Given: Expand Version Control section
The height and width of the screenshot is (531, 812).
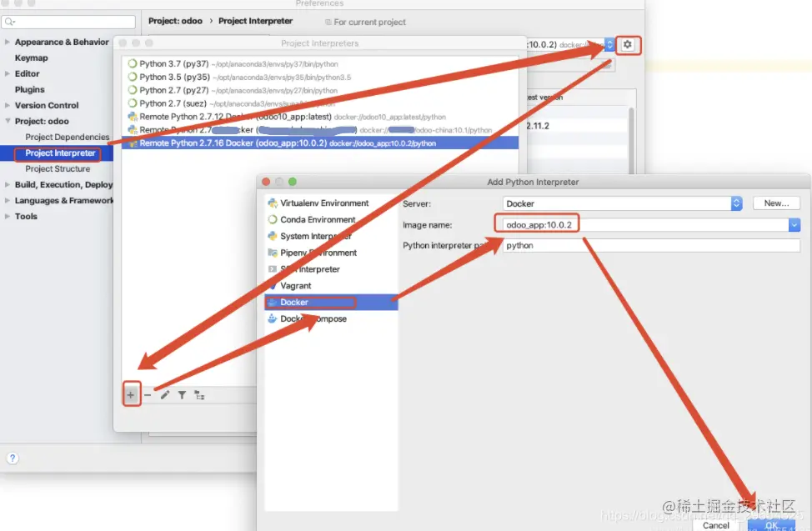Looking at the screenshot, I should pos(8,105).
